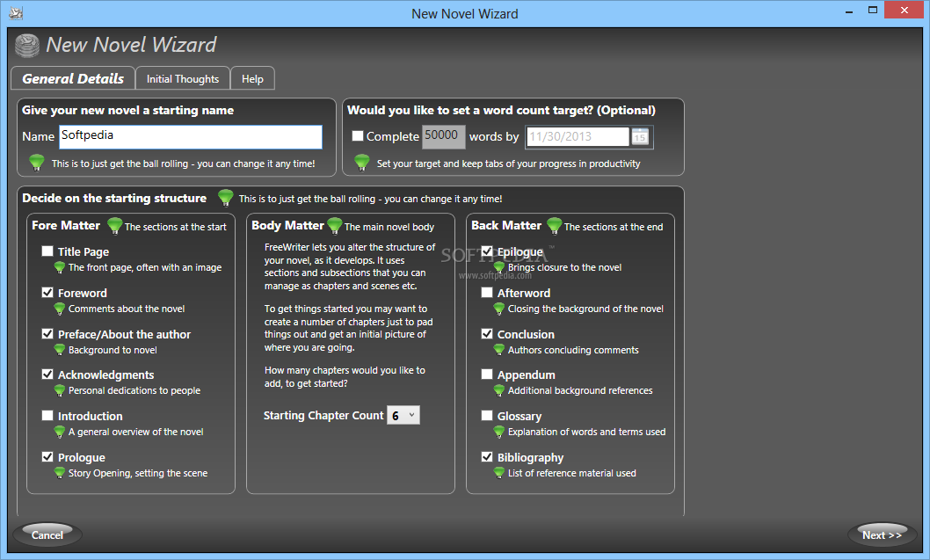930x560 pixels.
Task: Maximize the New Novel Wizard window
Action: (873, 10)
